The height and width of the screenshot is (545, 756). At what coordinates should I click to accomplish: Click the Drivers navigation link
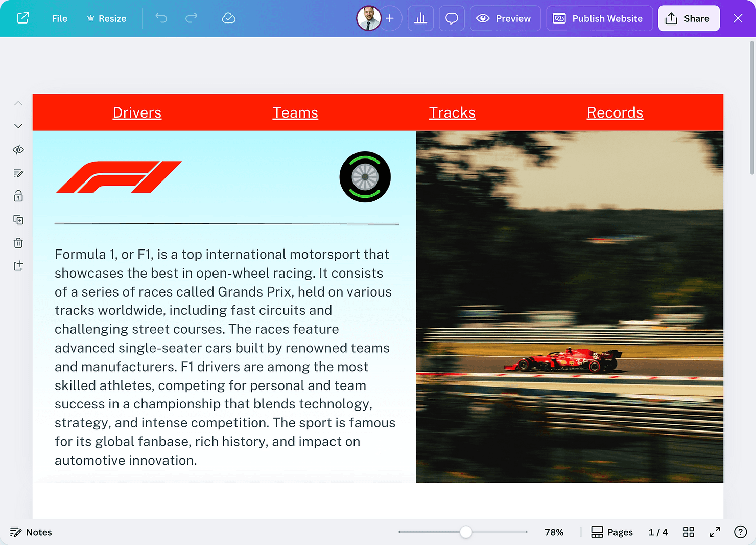coord(137,112)
